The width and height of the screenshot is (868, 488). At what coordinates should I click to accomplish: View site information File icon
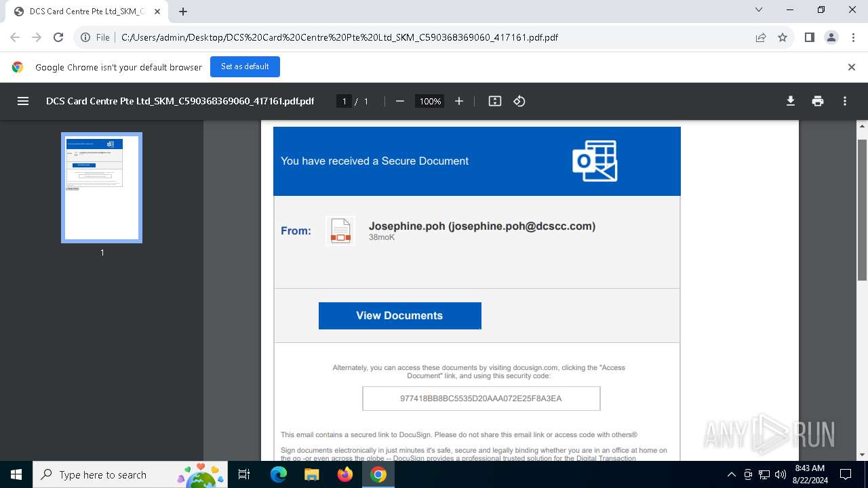click(96, 37)
